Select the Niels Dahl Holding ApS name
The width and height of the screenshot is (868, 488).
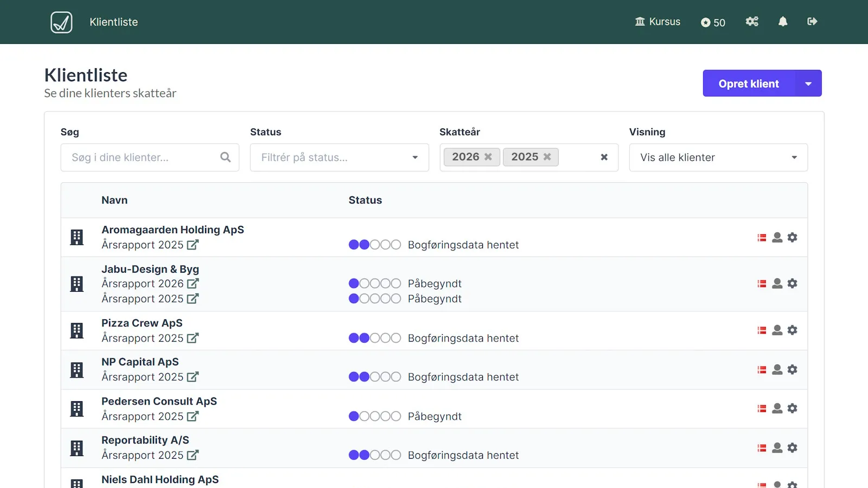tap(160, 480)
